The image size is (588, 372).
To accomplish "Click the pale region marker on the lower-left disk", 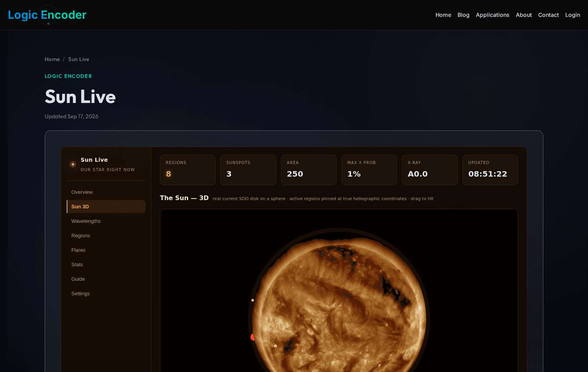I will click(x=276, y=346).
